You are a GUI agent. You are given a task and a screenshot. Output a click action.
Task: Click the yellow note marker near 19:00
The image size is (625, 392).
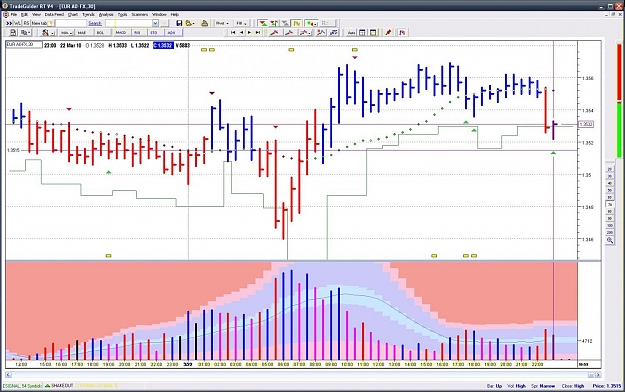108,256
